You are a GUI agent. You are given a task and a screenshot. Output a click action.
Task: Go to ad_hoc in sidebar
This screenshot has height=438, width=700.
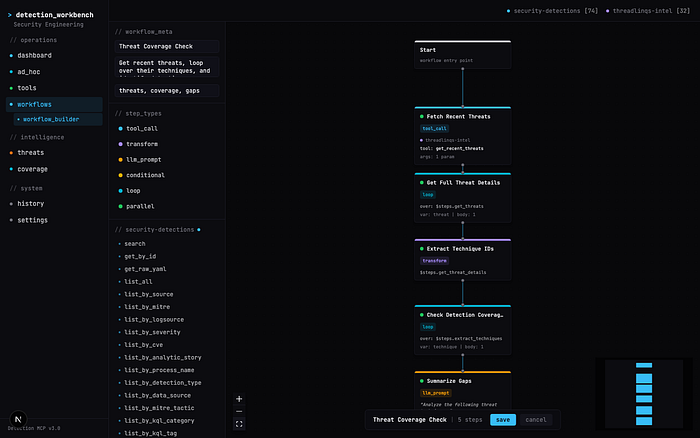tap(54, 72)
